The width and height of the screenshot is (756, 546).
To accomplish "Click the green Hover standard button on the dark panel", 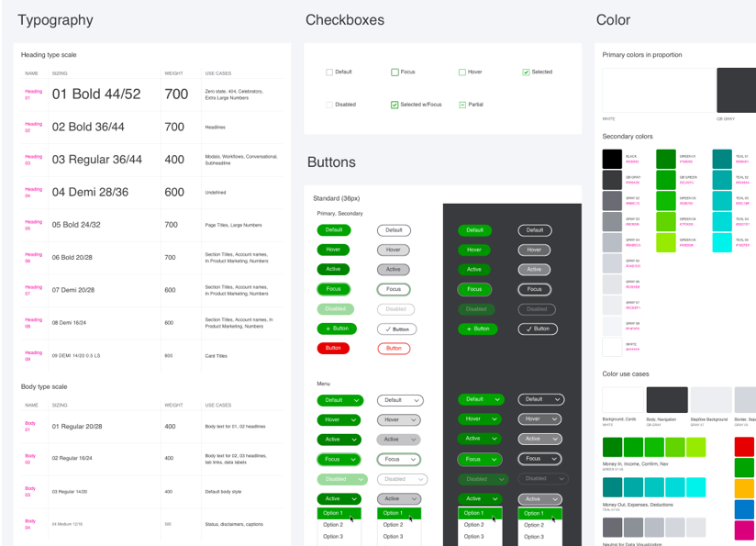I will point(474,250).
